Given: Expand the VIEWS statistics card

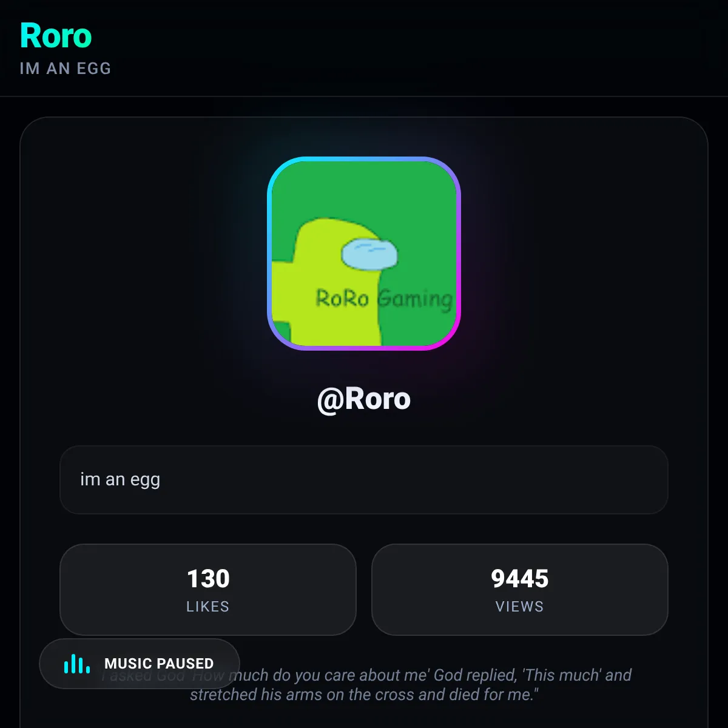Looking at the screenshot, I should pyautogui.click(x=520, y=589).
